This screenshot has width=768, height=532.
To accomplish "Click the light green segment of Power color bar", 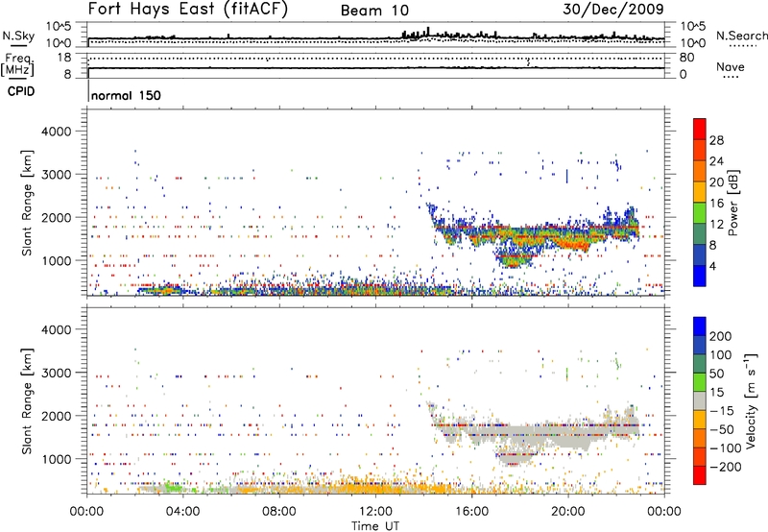I will click(x=700, y=211).
